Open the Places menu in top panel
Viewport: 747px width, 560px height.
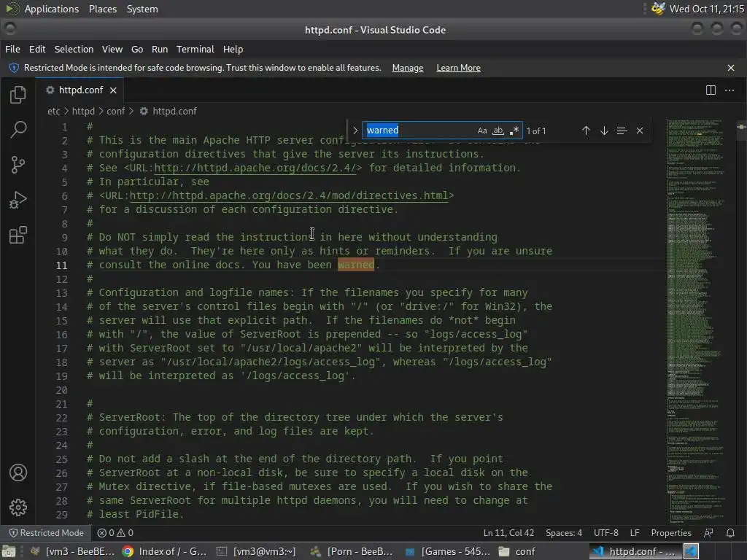[102, 9]
